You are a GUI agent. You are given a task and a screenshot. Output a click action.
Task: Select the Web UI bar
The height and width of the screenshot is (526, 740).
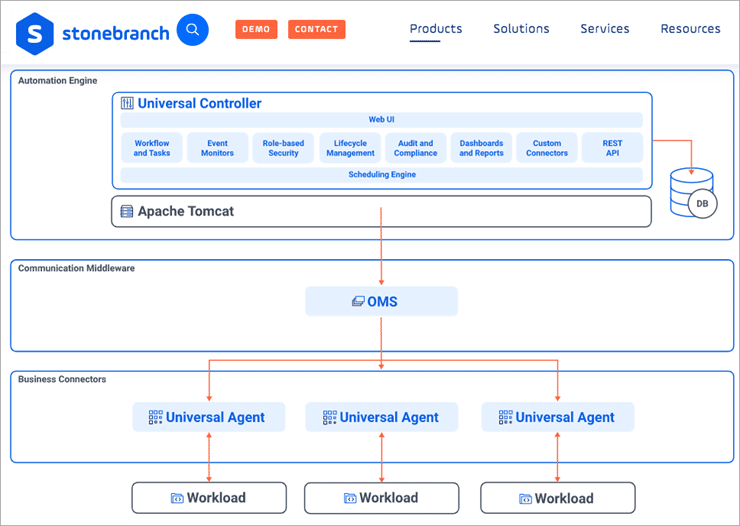[x=381, y=120]
